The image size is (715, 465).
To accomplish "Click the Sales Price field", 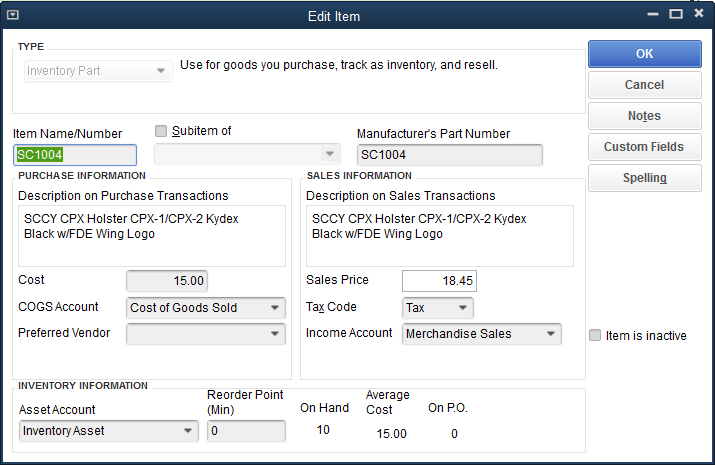I will click(x=439, y=281).
